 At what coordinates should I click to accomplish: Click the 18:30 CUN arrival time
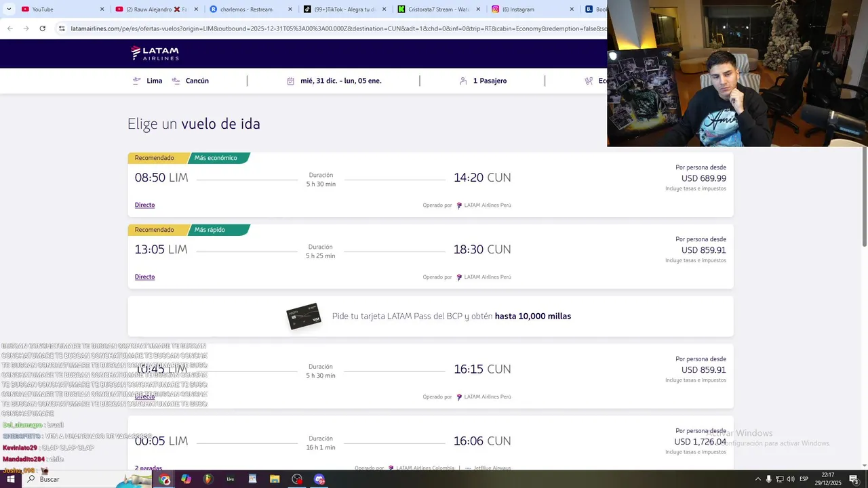482,249
